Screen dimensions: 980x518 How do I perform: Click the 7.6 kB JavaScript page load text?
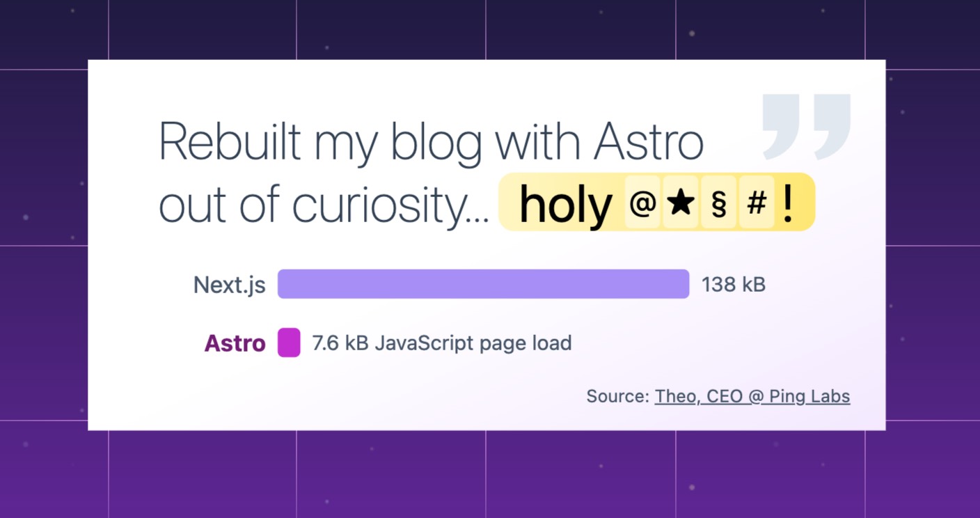click(442, 343)
